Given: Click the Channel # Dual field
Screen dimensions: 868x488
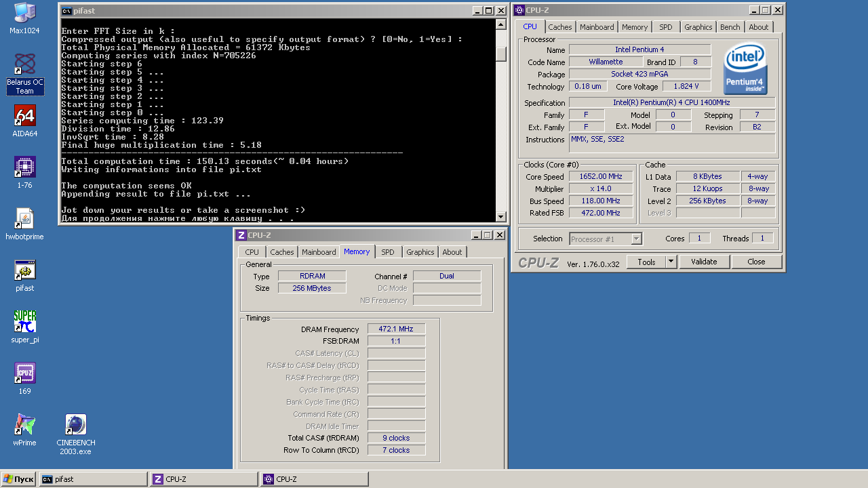Looking at the screenshot, I should point(447,276).
